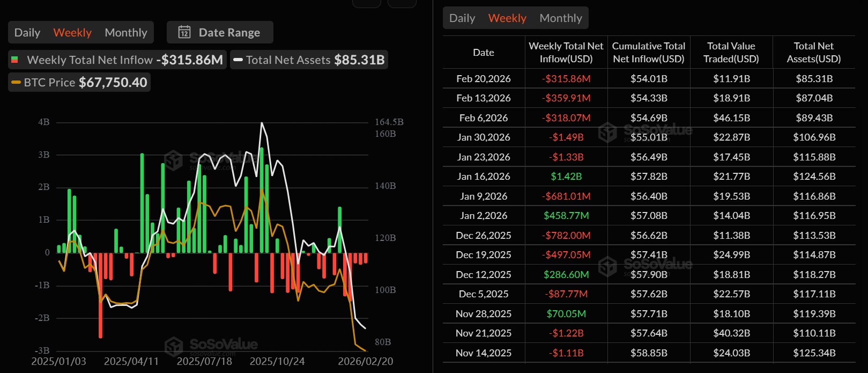Hide the Total Net Assets line series
This screenshot has width=868, height=373.
click(x=309, y=60)
